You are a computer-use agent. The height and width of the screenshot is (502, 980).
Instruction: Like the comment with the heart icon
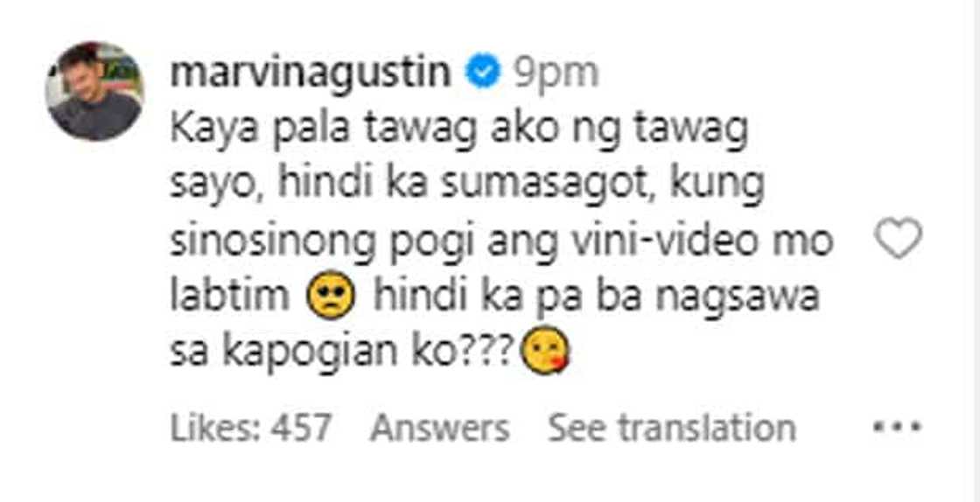click(x=898, y=239)
